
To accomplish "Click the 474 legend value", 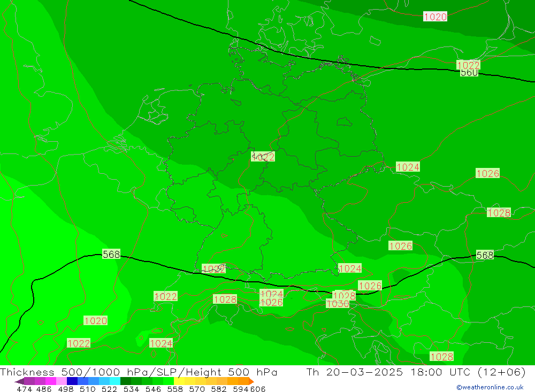I will (24, 389).
